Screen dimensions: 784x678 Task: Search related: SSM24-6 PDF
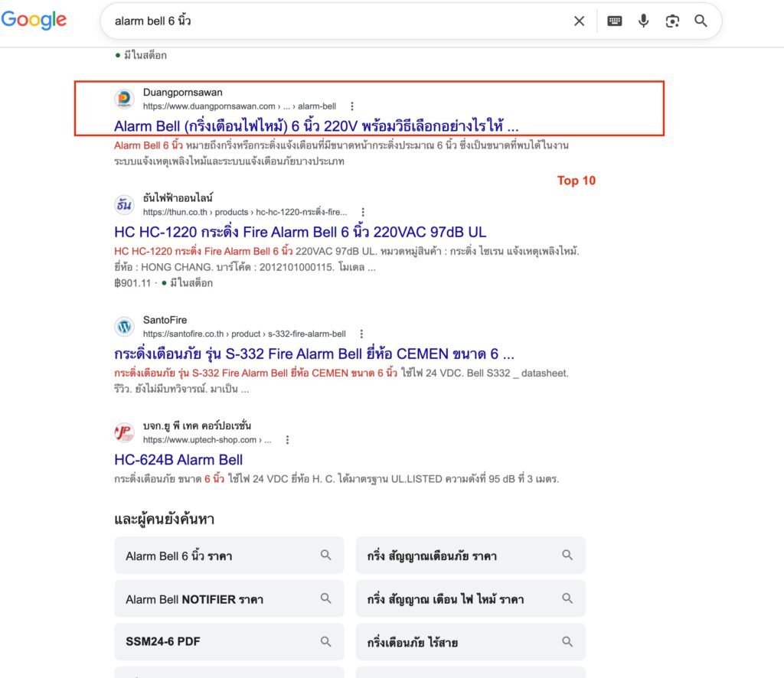click(x=229, y=641)
